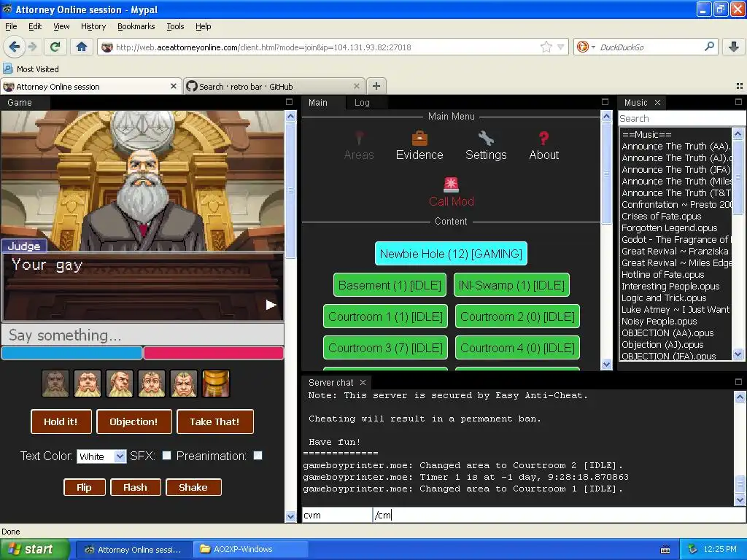
Task: Select the first Judge emote thumbnail
Action: (55, 384)
